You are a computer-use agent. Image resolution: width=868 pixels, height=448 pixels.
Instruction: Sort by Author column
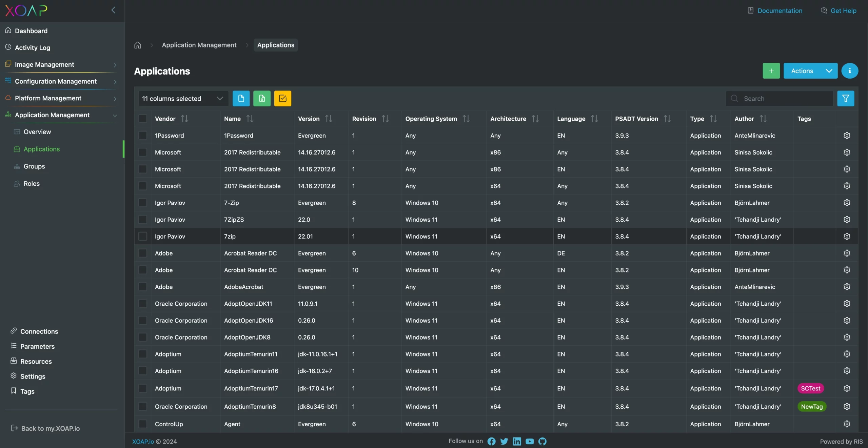click(763, 119)
